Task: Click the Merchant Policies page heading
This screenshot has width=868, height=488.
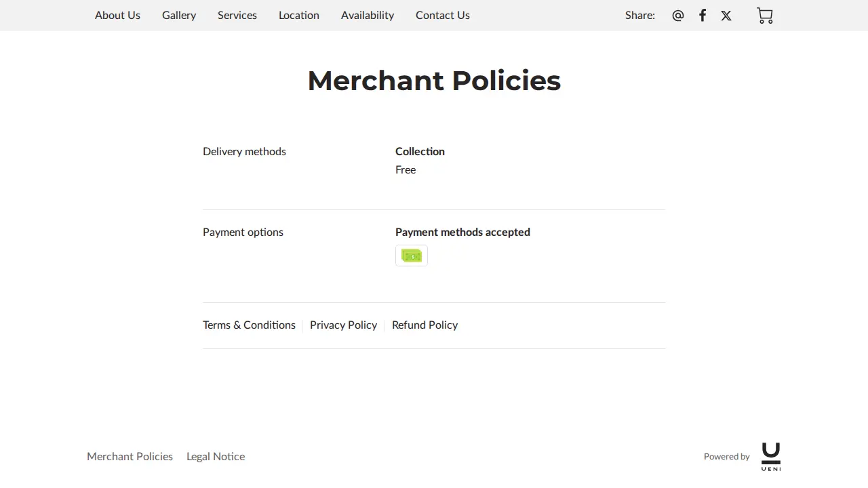Action: [x=434, y=81]
